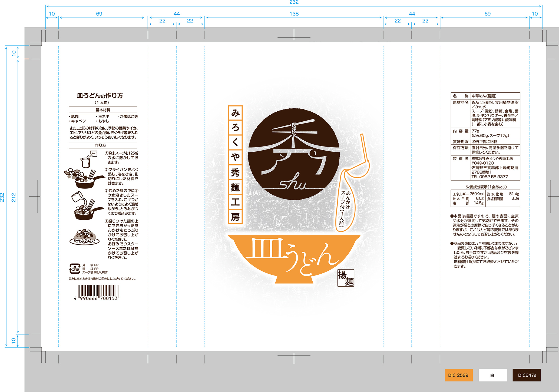Click the 賞味期限 table header cell
559x392 pixels.
pyautogui.click(x=461, y=142)
